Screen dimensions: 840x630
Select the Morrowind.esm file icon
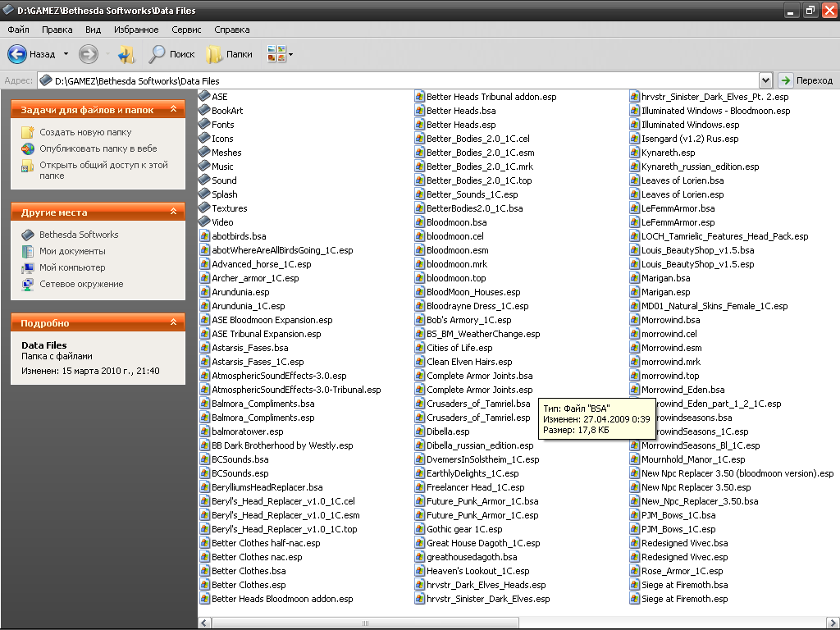click(x=634, y=348)
